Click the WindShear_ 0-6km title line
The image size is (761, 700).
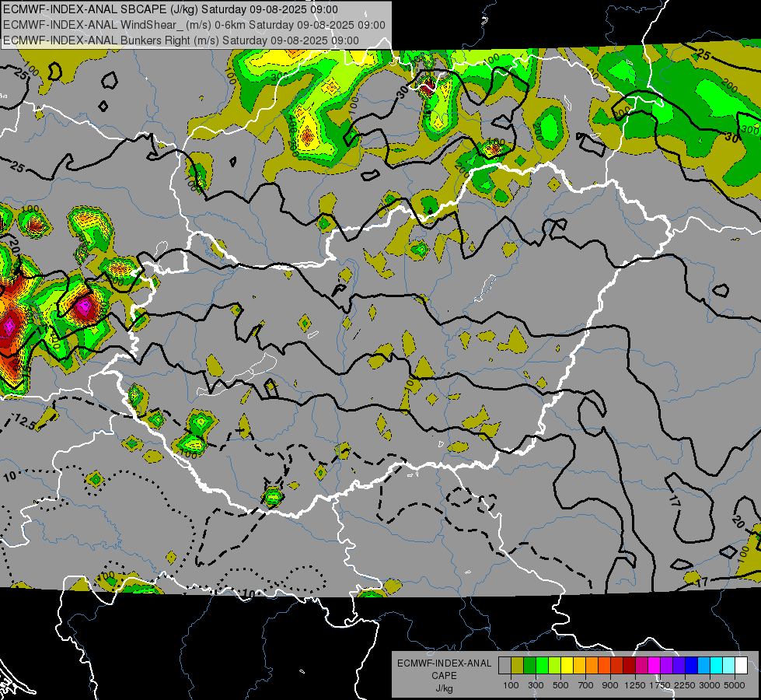194,25
